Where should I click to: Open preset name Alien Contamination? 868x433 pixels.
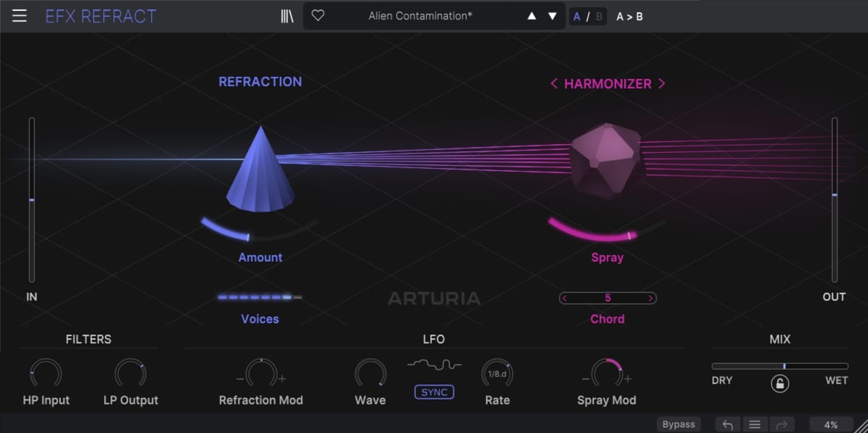pos(420,15)
